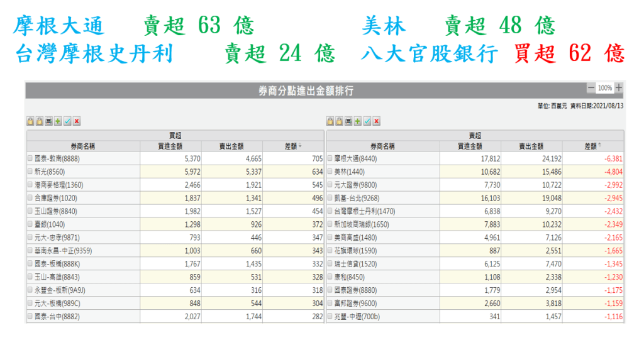
Task: Sort 買超 table by 差額 arrow
Action: [x=301, y=146]
